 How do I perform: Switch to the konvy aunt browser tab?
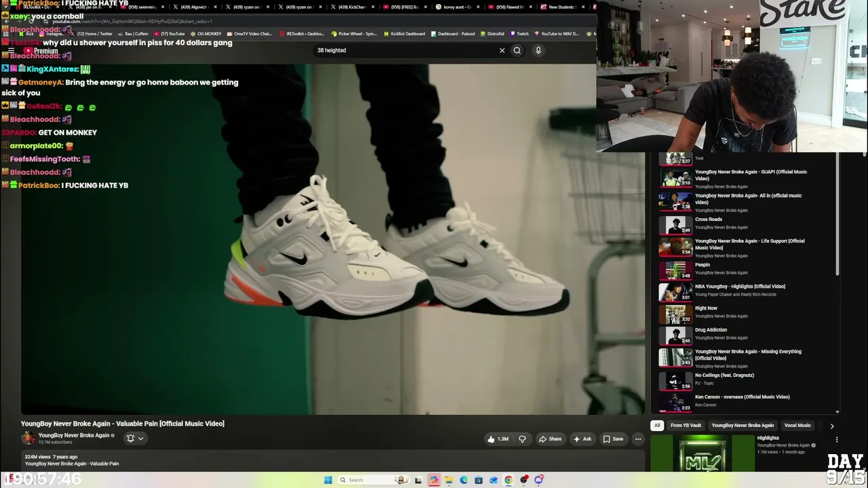(x=460, y=7)
